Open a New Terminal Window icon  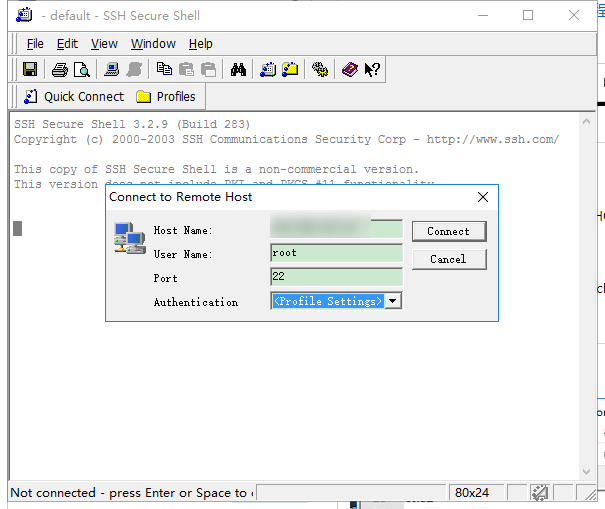pos(268,69)
